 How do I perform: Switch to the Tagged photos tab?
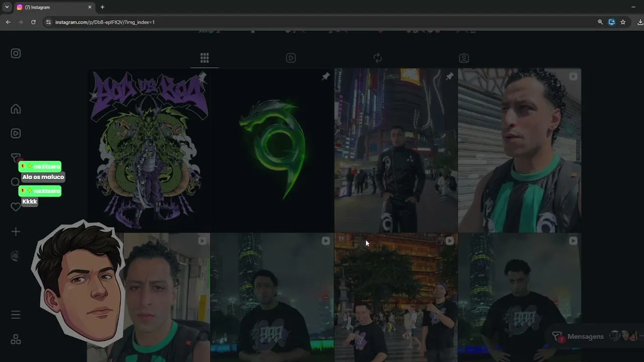click(464, 58)
